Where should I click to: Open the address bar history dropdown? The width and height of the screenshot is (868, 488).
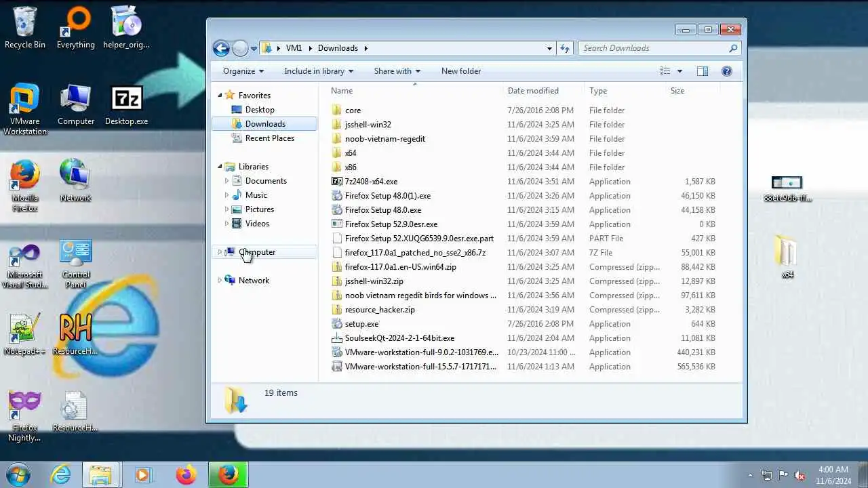(549, 48)
